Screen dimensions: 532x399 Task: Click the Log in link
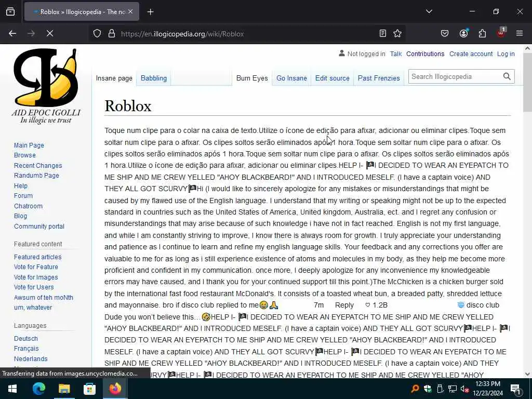506,54
